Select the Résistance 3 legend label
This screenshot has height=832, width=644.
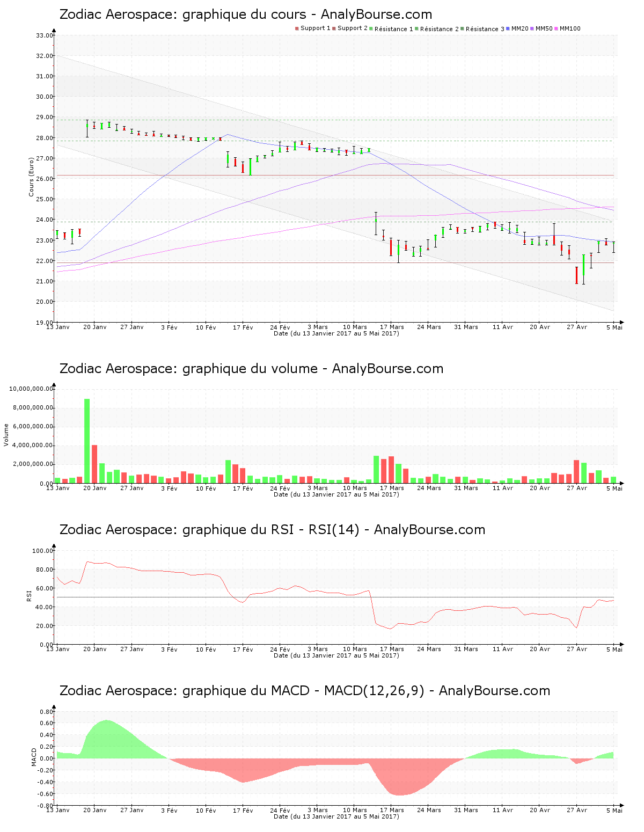(485, 28)
